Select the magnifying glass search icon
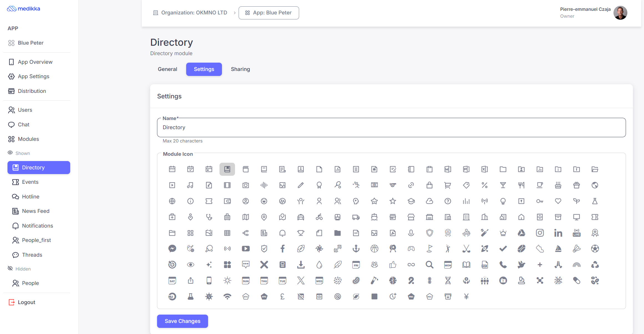Viewport: 644px width, 334px height. pyautogui.click(x=430, y=265)
